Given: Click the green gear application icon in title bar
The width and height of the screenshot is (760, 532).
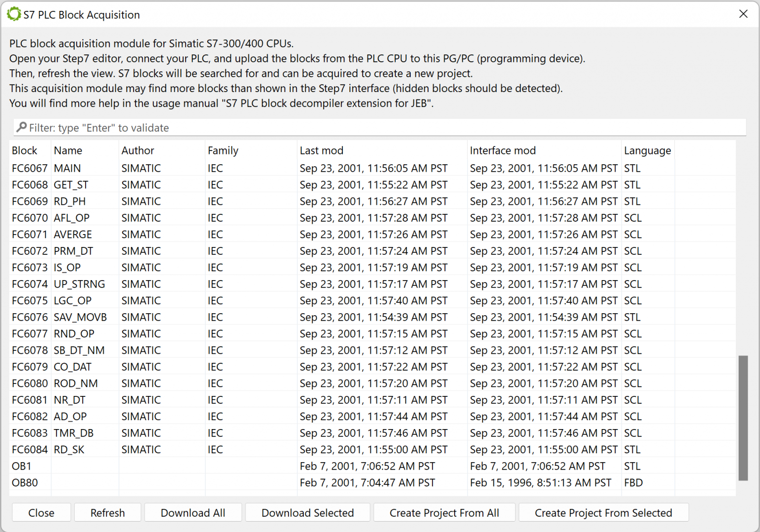Looking at the screenshot, I should 14,13.
